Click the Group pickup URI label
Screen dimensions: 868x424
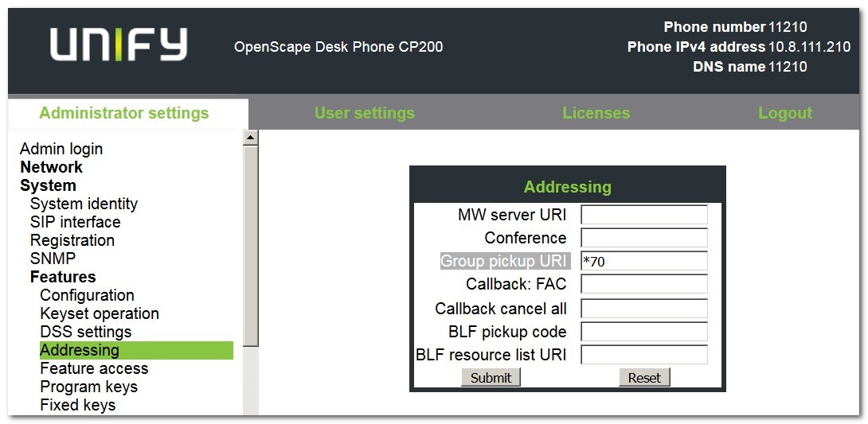coord(504,261)
